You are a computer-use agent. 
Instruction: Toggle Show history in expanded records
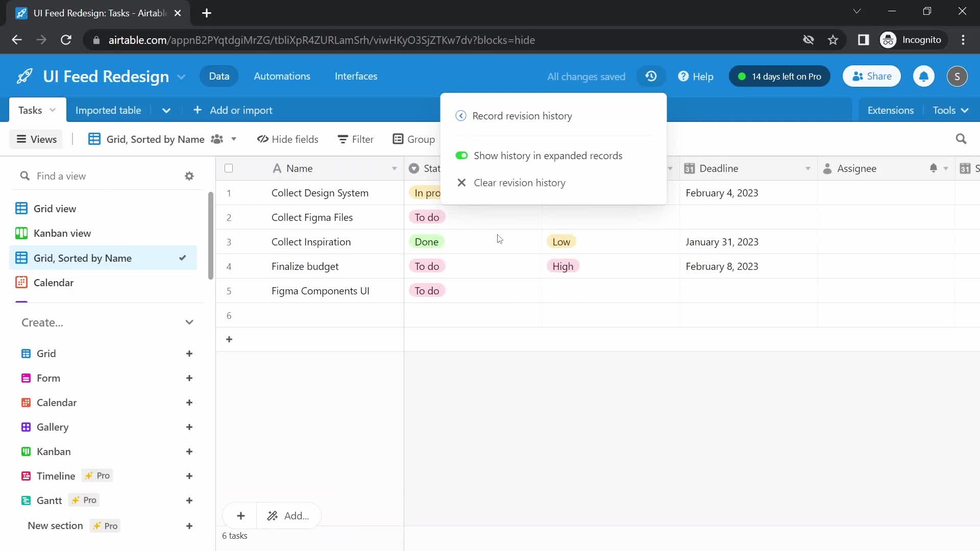463,156
